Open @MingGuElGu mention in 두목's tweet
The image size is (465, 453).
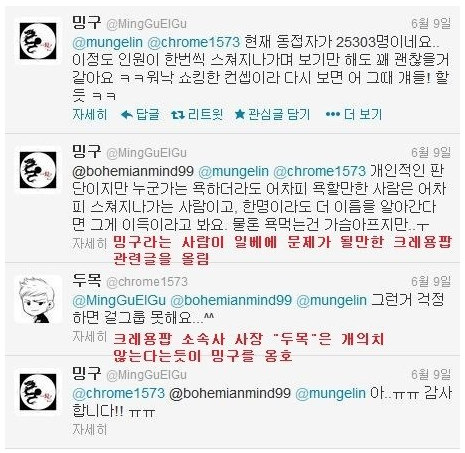click(119, 301)
